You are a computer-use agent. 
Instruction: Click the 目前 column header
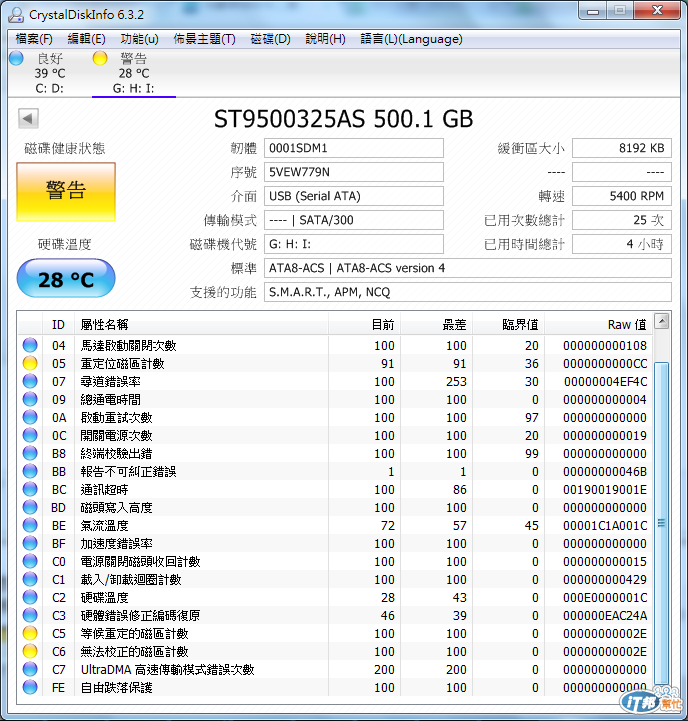point(365,325)
